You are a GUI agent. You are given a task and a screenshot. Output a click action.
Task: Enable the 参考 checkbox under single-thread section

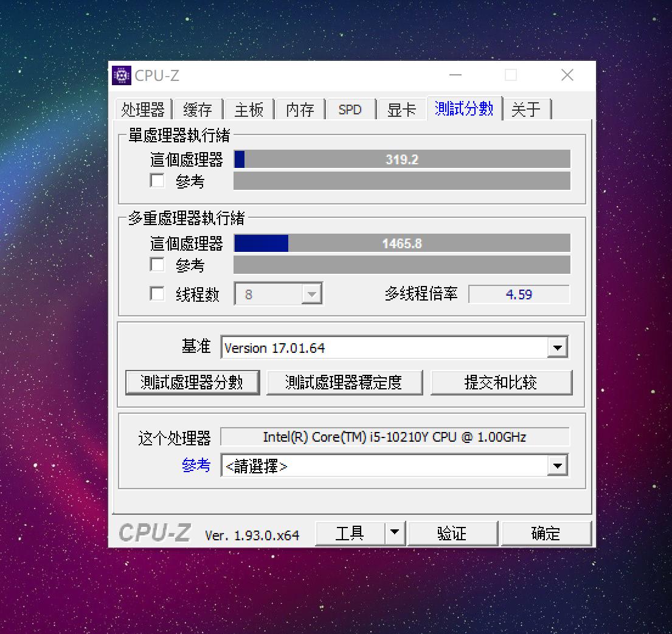pyautogui.click(x=157, y=181)
